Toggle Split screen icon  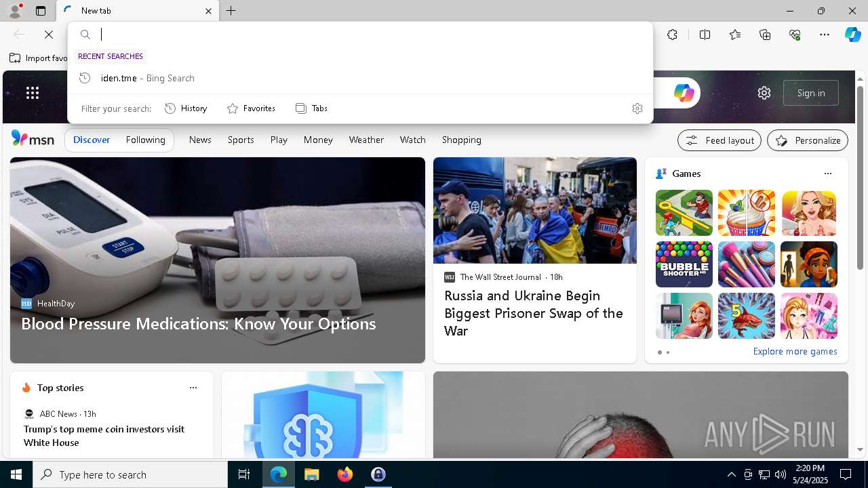pyautogui.click(x=705, y=35)
